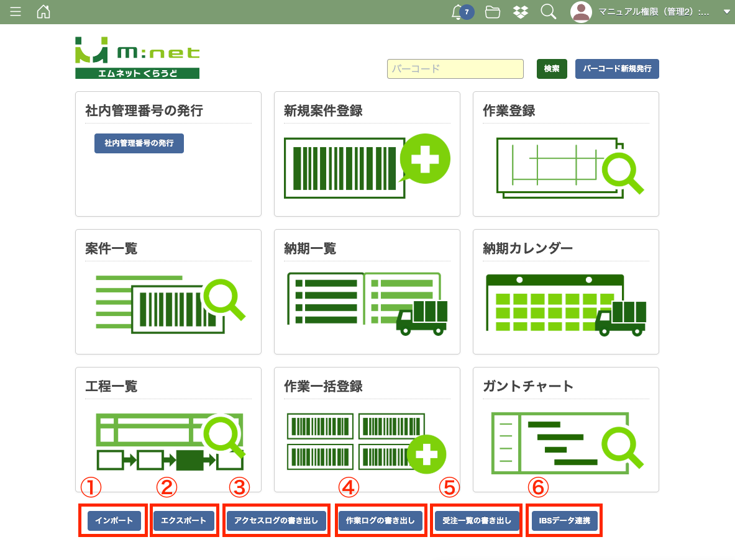Open search via magnifying glass icon
The width and height of the screenshot is (735, 560).
pyautogui.click(x=548, y=12)
